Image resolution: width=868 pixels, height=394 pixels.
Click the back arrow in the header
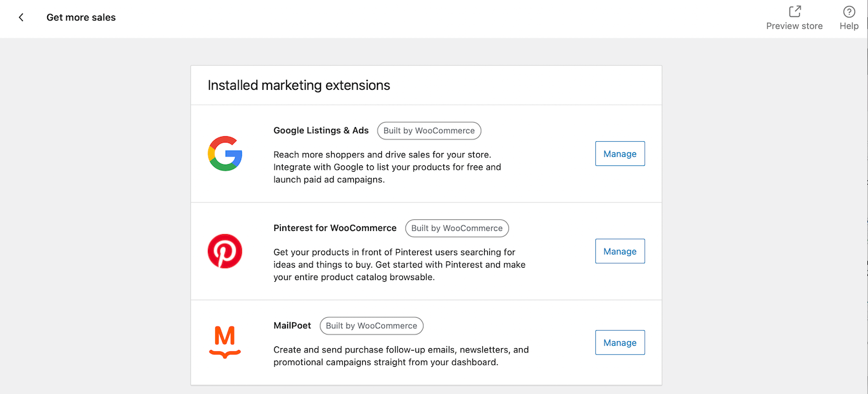pos(21,17)
